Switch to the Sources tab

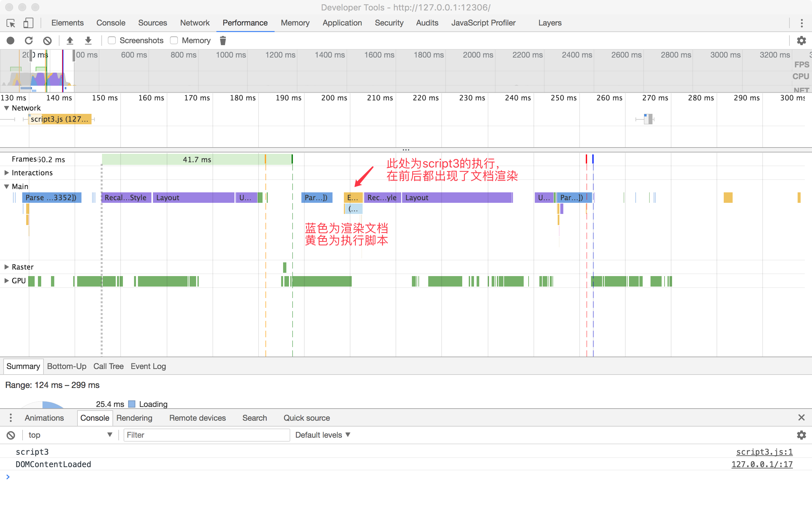pyautogui.click(x=152, y=23)
